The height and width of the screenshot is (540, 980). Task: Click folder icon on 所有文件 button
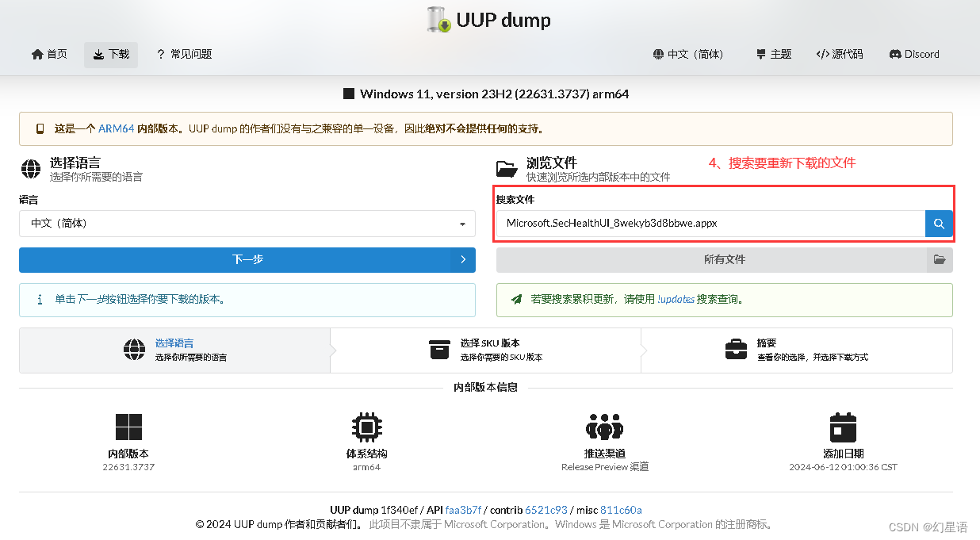[940, 260]
